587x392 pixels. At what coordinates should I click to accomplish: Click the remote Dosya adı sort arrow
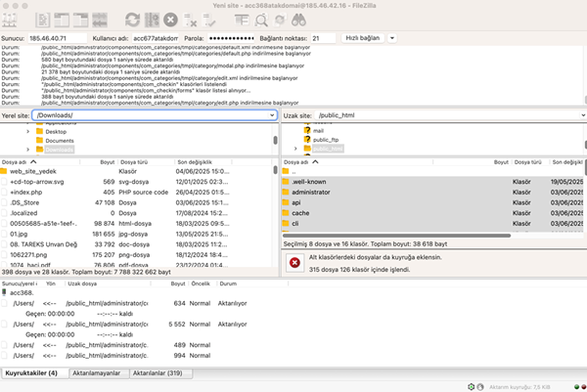(315, 161)
